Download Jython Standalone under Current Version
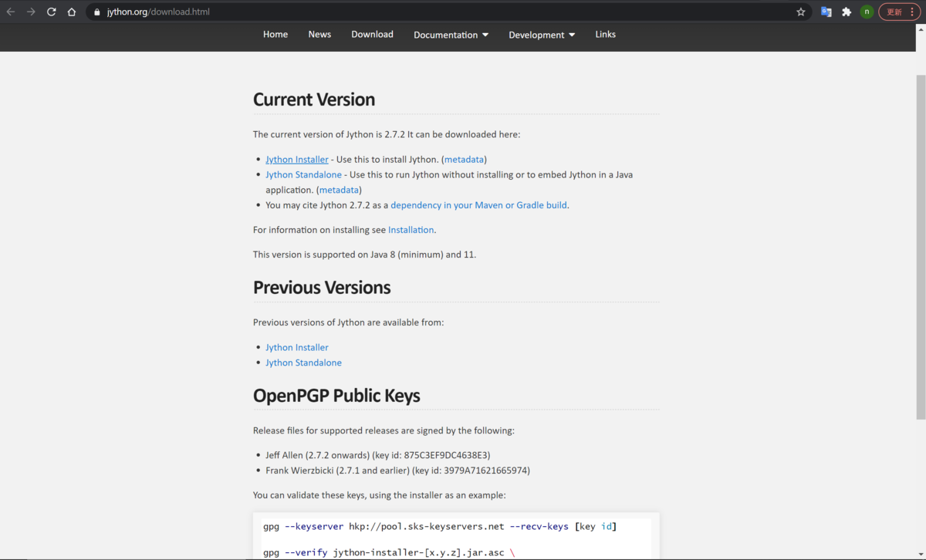Screen dimensions: 926x560 pos(303,174)
